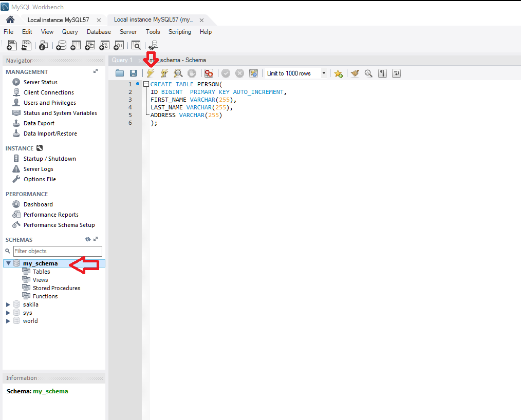The image size is (521, 420).
Task: Toggle word wrap in the editor toolbar
Action: 396,73
